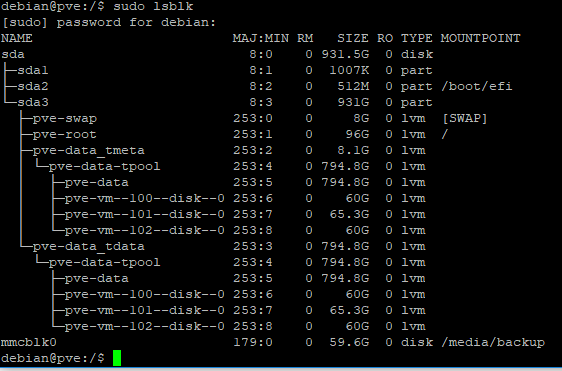Click the '8:2' device number

(x=261, y=86)
